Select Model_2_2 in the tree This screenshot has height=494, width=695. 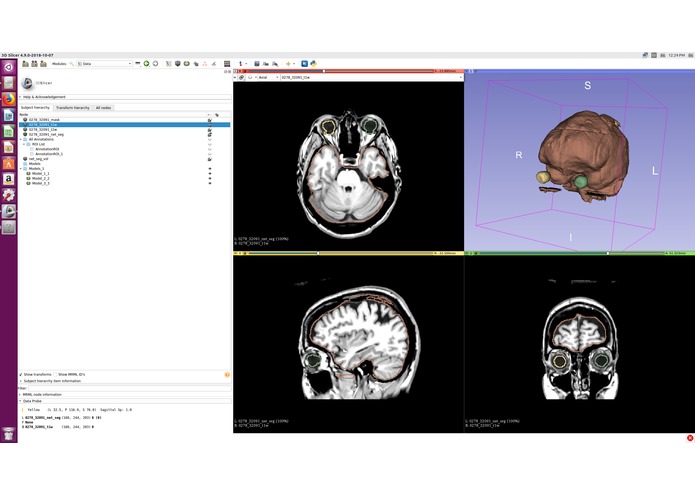point(40,178)
